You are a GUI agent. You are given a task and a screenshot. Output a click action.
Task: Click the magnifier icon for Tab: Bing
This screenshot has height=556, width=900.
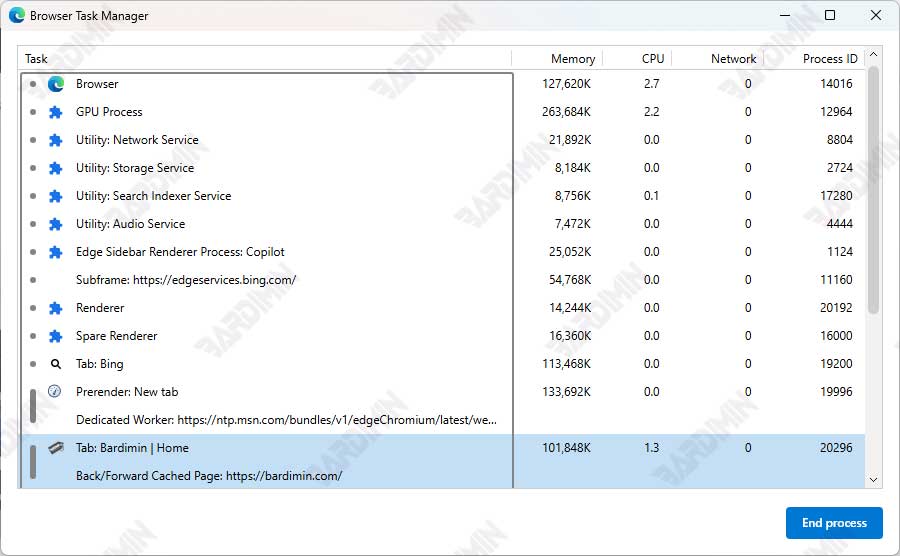pos(56,364)
